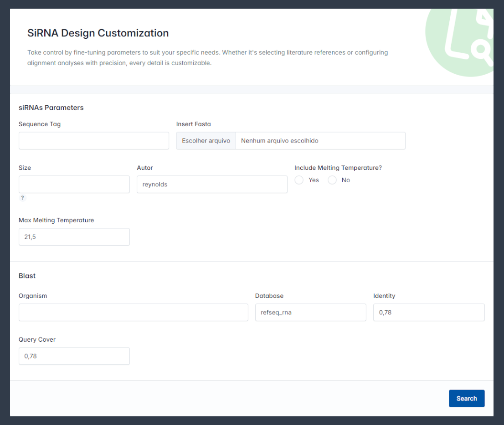Click the Database field showing refseq_rna
Screen dimensions: 504x425
[310, 312]
